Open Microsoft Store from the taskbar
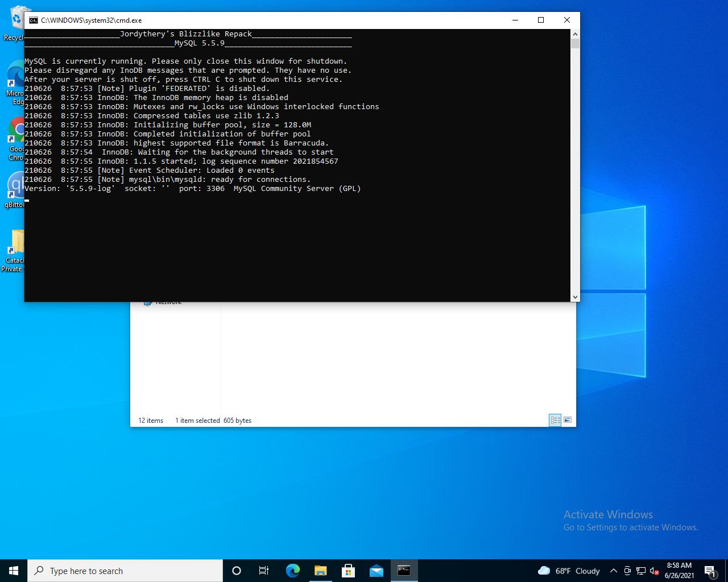The width and height of the screenshot is (728, 582). tap(349, 571)
